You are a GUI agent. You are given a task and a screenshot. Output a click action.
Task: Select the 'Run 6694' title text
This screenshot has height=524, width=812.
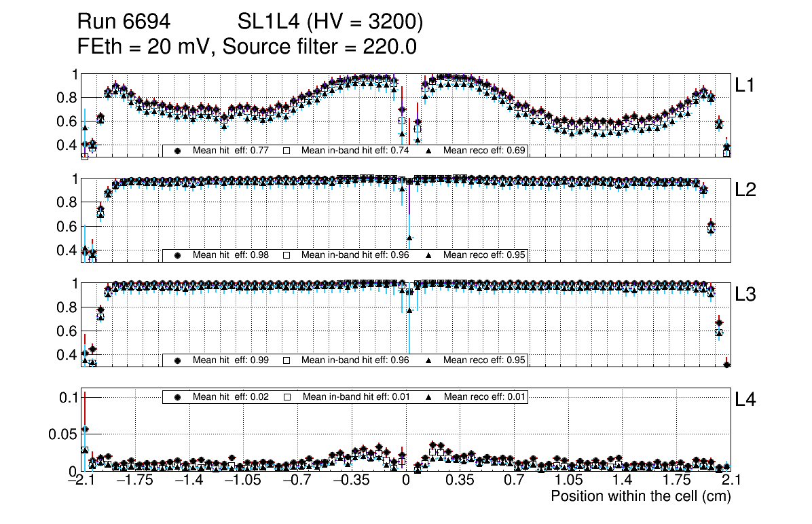123,22
